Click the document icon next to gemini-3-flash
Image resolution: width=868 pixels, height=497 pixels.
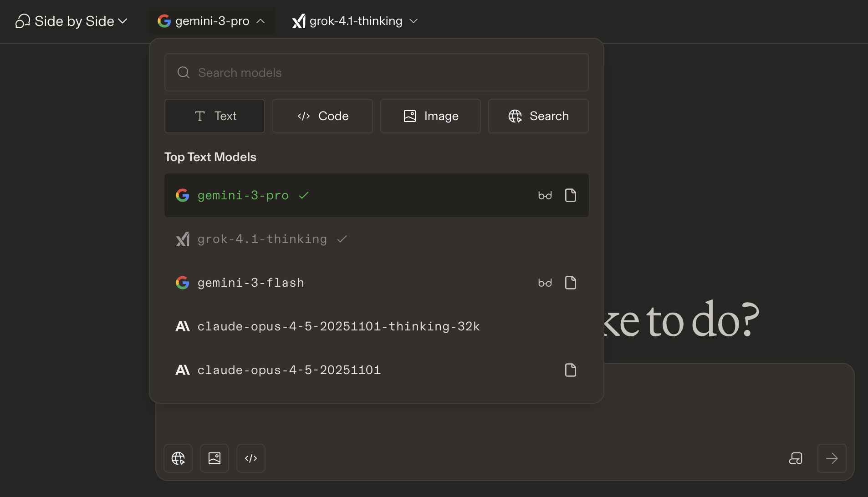pos(571,282)
